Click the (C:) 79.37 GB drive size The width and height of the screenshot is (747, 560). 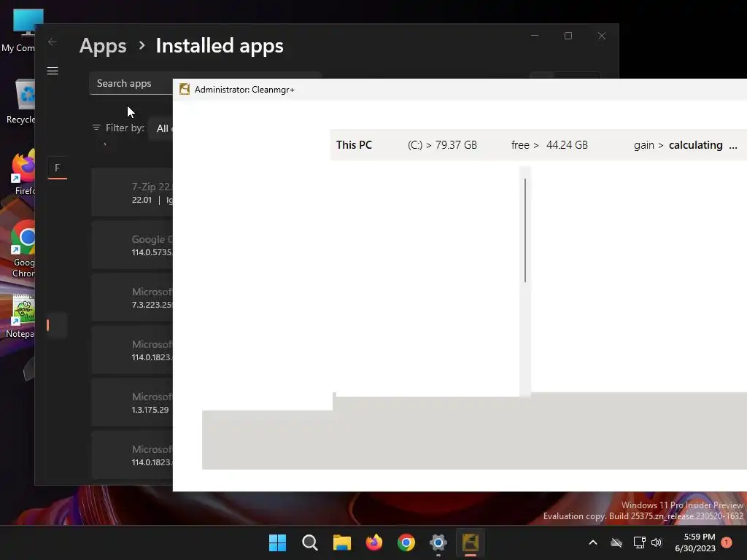442,145
